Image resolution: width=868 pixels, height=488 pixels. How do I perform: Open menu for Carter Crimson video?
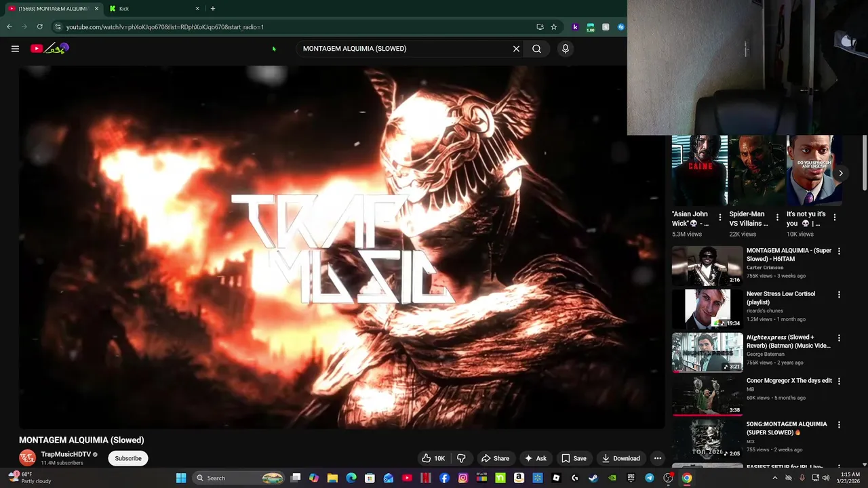tap(839, 251)
